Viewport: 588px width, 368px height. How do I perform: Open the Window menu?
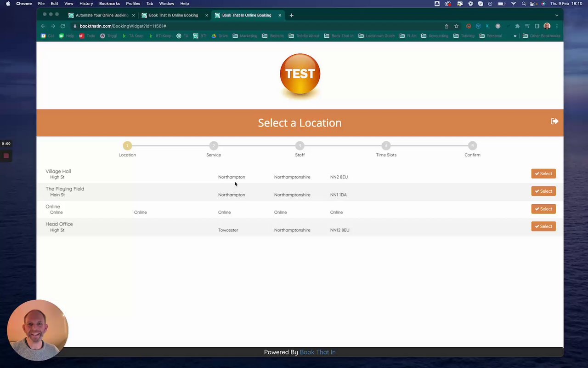[x=167, y=4]
